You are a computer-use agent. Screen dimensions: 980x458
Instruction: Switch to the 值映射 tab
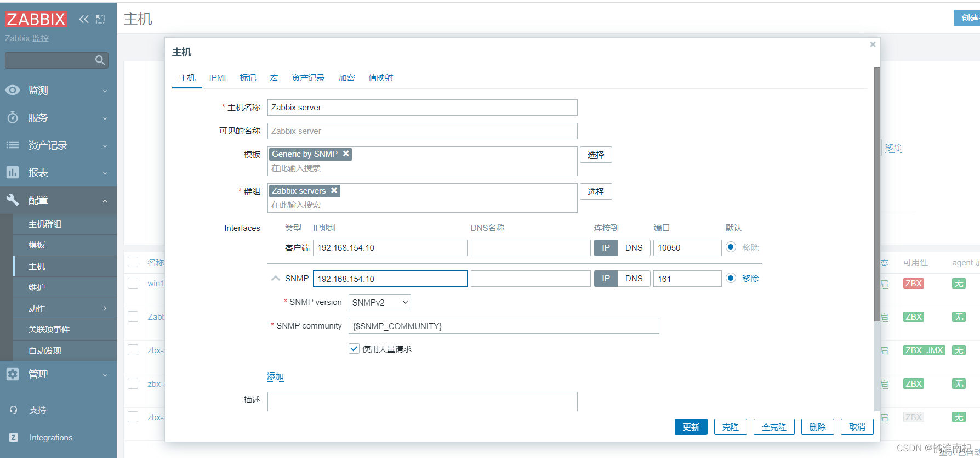(x=380, y=78)
